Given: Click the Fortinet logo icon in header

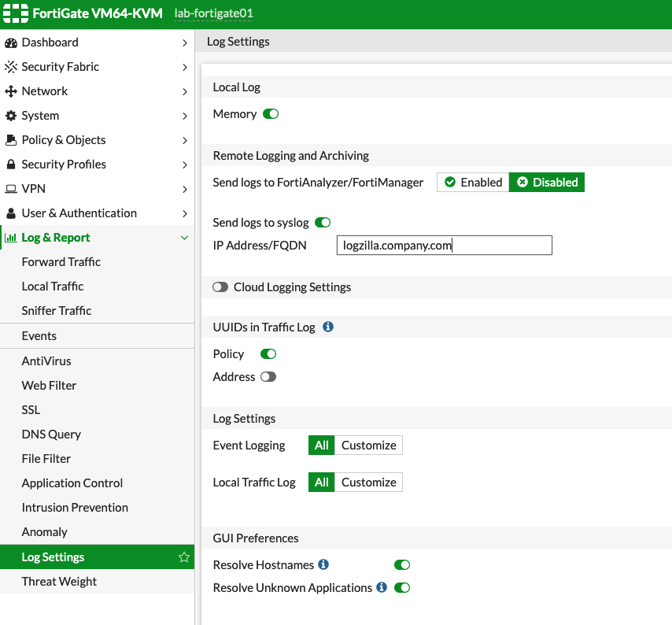Looking at the screenshot, I should (15, 14).
